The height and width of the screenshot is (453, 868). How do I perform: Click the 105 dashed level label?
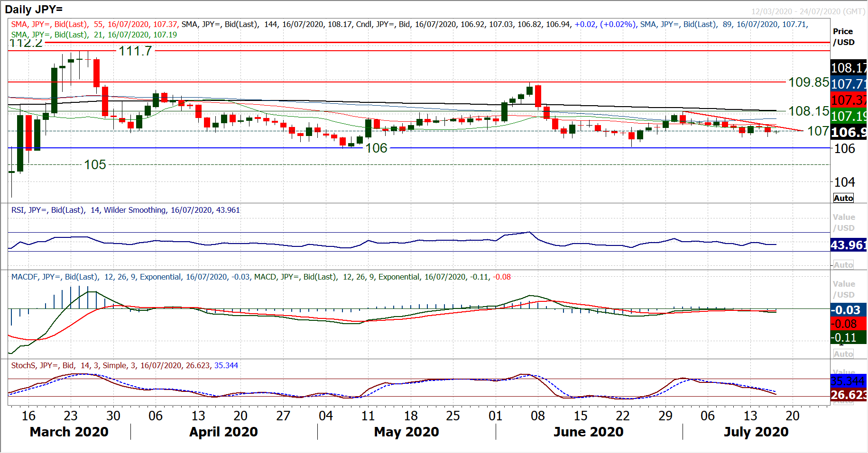pyautogui.click(x=95, y=164)
